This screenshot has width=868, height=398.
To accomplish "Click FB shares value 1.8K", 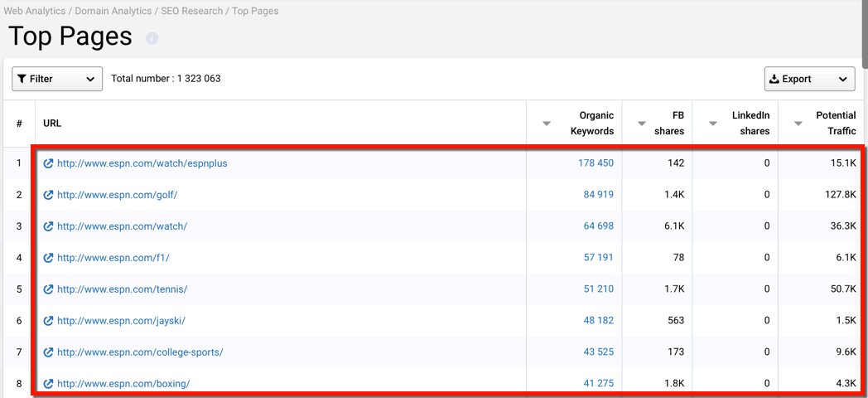I will tap(673, 384).
